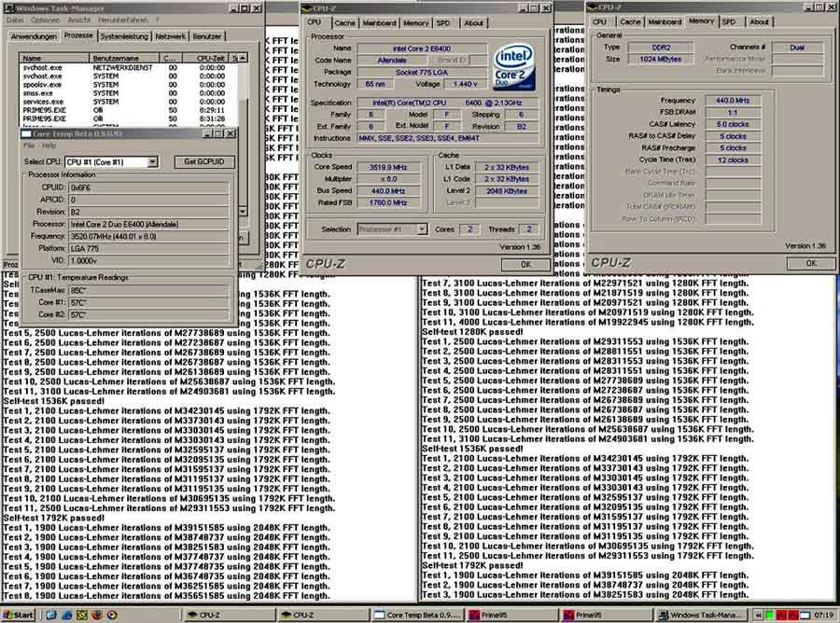Click TCaseMax temperature field 85C
The image size is (840, 623).
[x=149, y=291]
